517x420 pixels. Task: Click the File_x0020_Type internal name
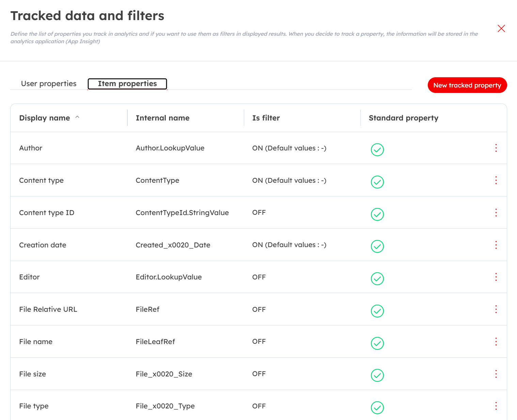[165, 406]
